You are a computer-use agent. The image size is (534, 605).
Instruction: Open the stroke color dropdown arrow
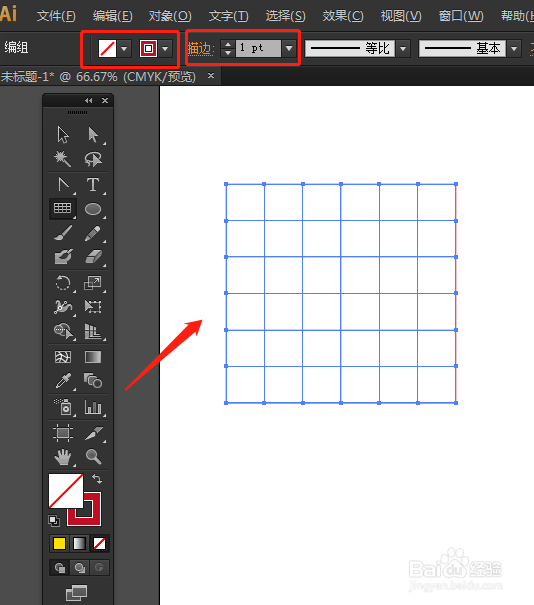click(165, 49)
